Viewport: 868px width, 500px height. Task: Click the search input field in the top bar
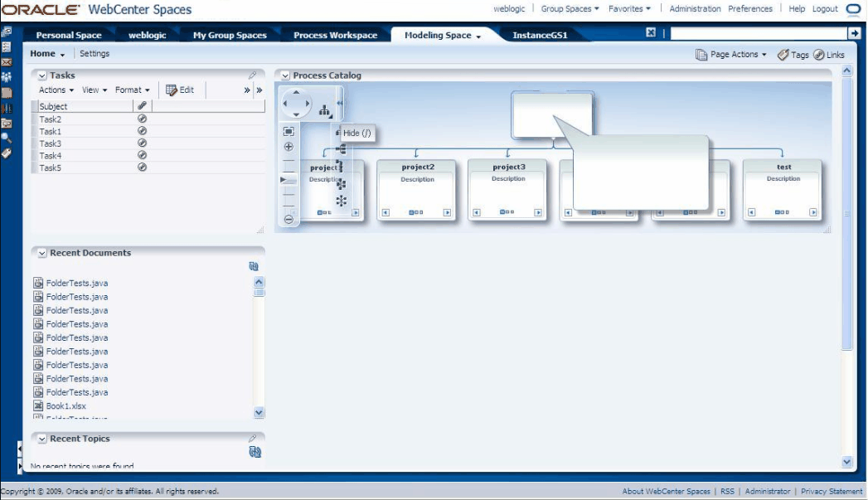tap(759, 34)
